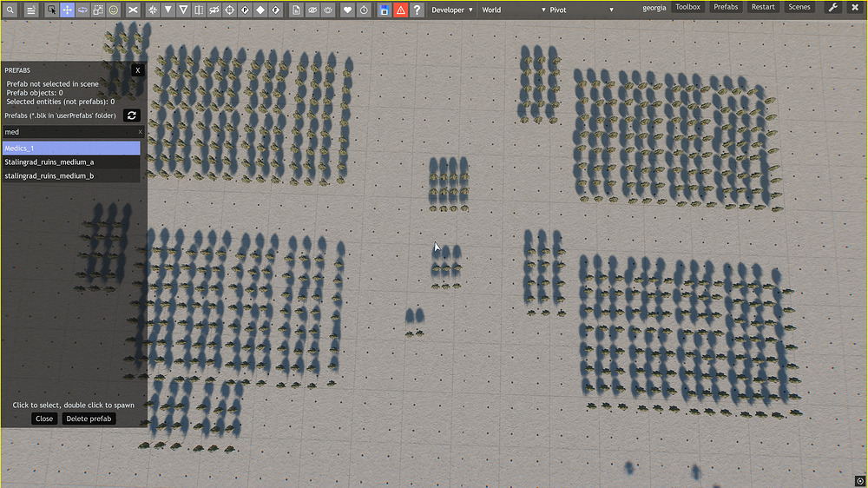Screen dimensions: 868x488
Task: Select the Medics_1 prefab
Action: point(71,148)
